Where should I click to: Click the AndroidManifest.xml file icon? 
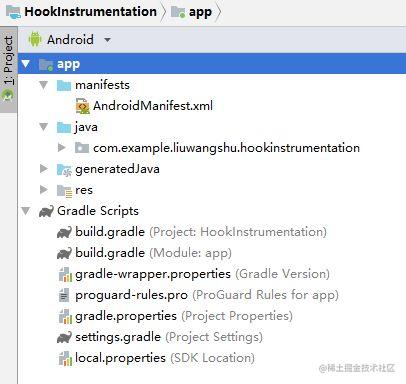83,106
